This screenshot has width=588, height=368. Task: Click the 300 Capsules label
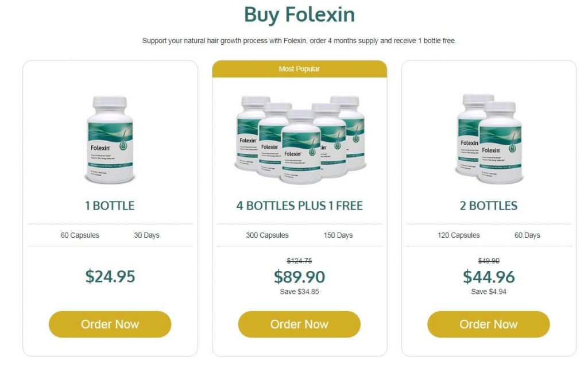click(x=267, y=235)
